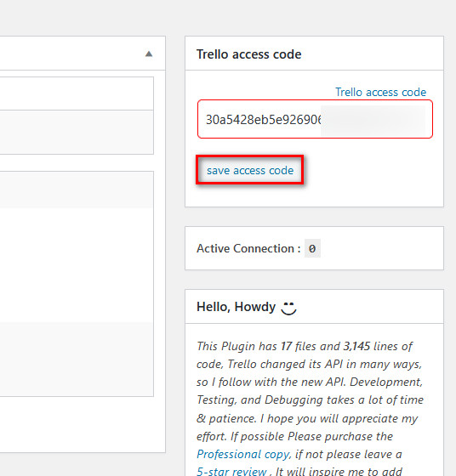This screenshot has width=456, height=476.
Task: Click the smiley face icon beside Howdy
Action: pos(288,308)
